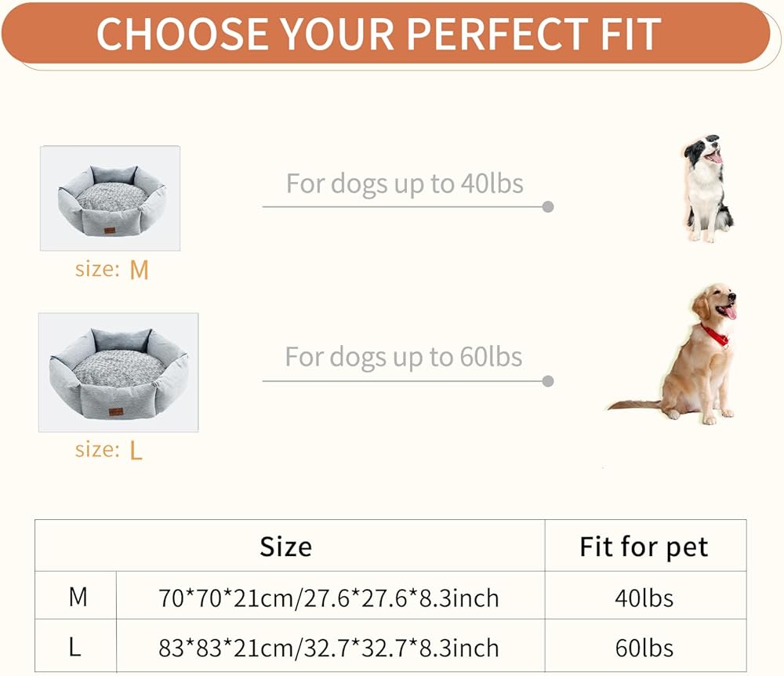Click the 70*70*21cm dimensions cell
784x676 pixels.
[x=328, y=598]
